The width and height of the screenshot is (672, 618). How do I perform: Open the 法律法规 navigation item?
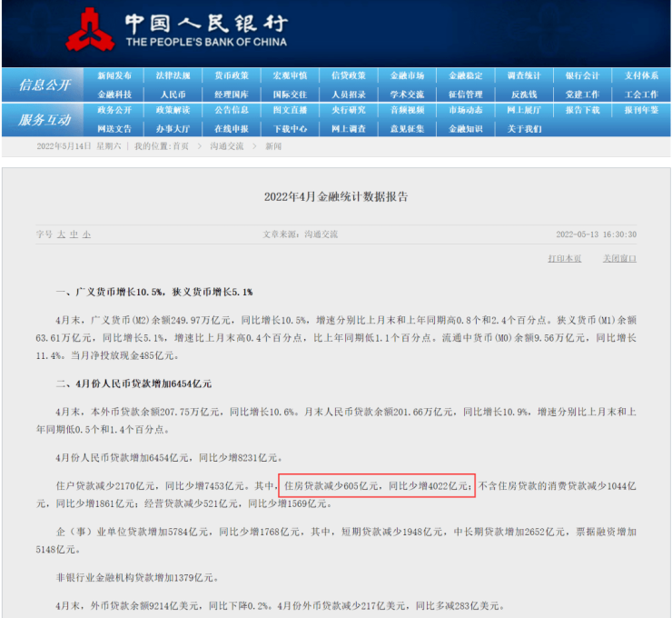[173, 76]
